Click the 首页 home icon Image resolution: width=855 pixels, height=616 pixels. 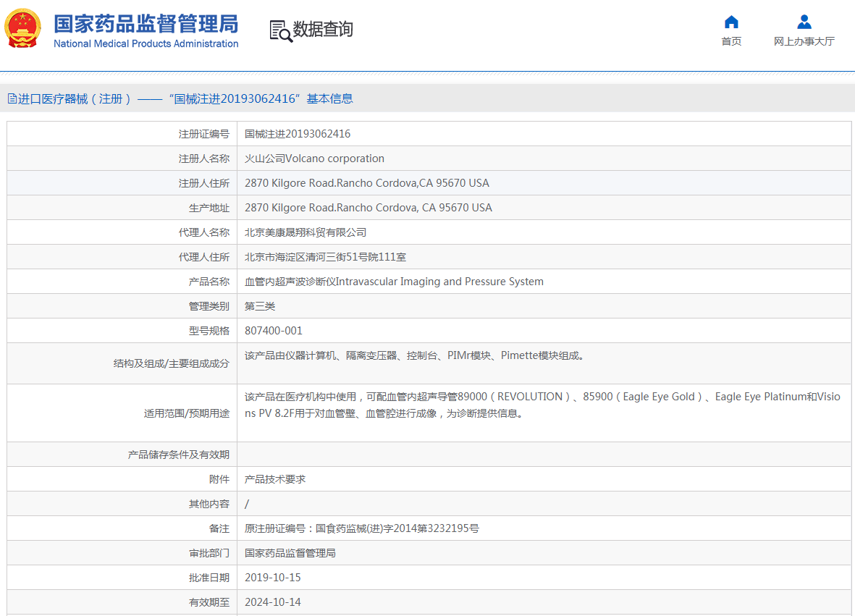(731, 22)
